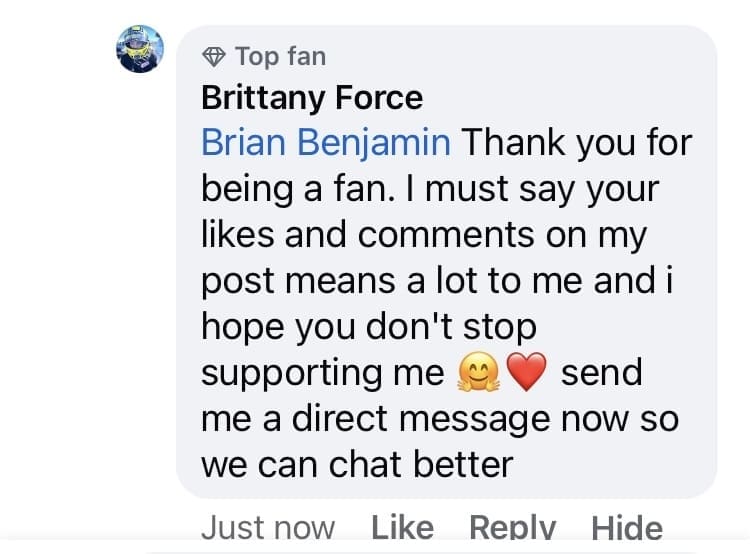Click the word "send" after the heart
Image resolution: width=750 pixels, height=554 pixels.
point(601,373)
